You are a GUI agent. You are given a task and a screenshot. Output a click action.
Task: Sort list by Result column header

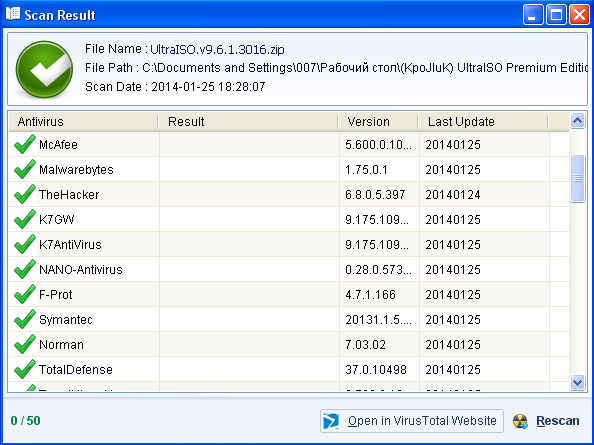click(248, 122)
